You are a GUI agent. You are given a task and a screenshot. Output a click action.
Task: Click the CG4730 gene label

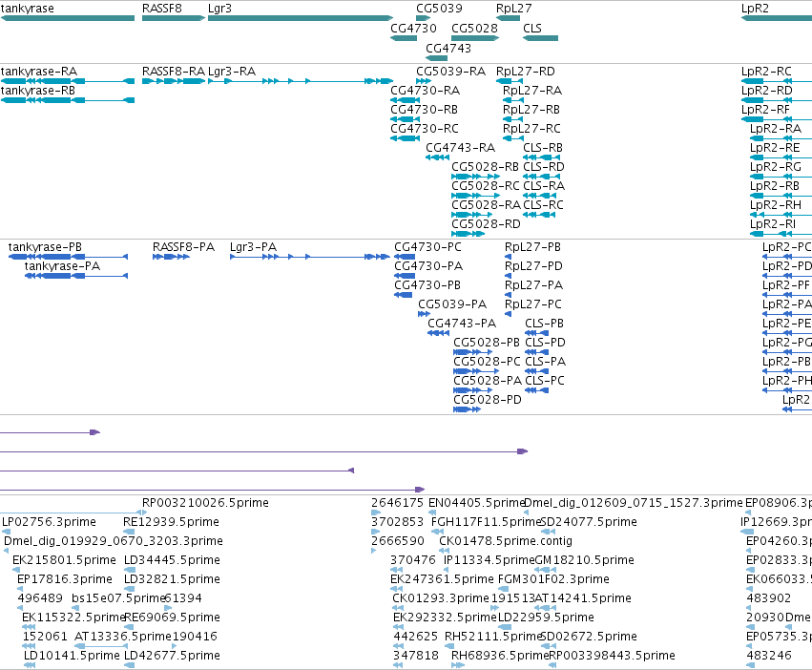(x=413, y=29)
